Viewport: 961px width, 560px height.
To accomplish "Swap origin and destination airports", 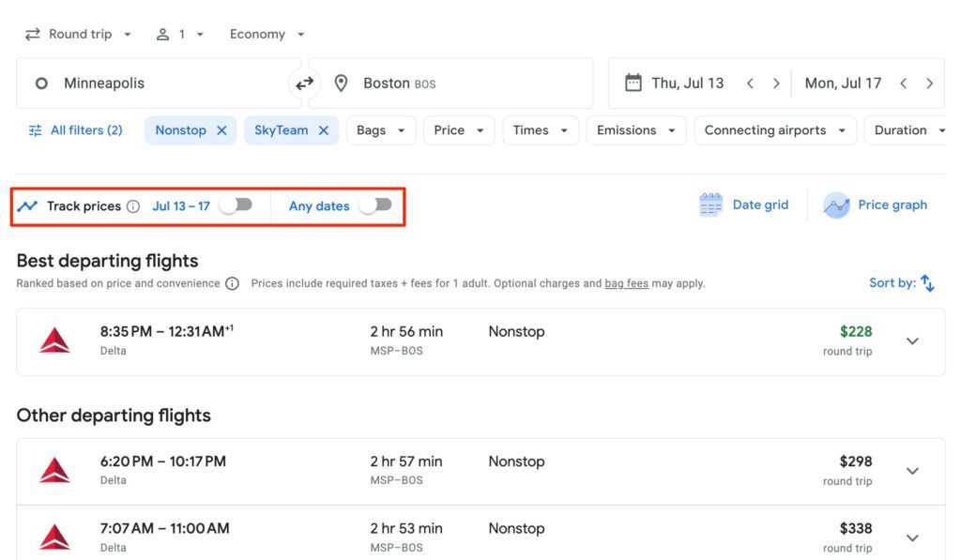I will 305,83.
